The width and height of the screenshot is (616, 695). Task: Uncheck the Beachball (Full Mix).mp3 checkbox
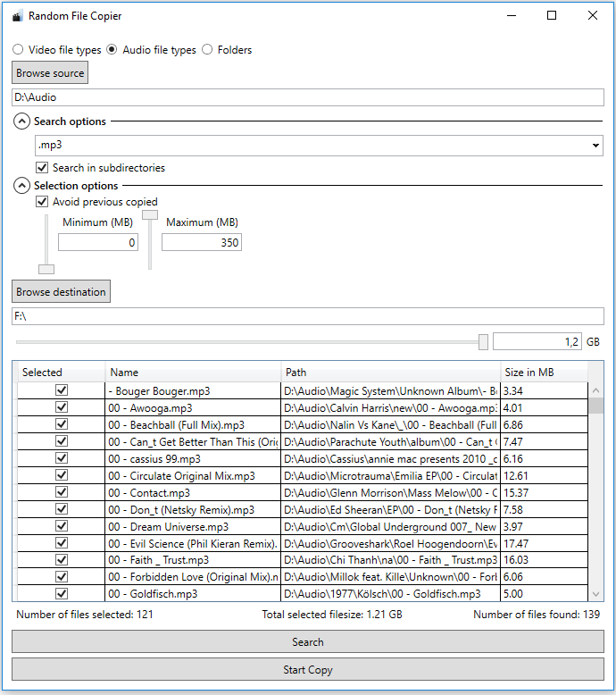pyautogui.click(x=62, y=424)
